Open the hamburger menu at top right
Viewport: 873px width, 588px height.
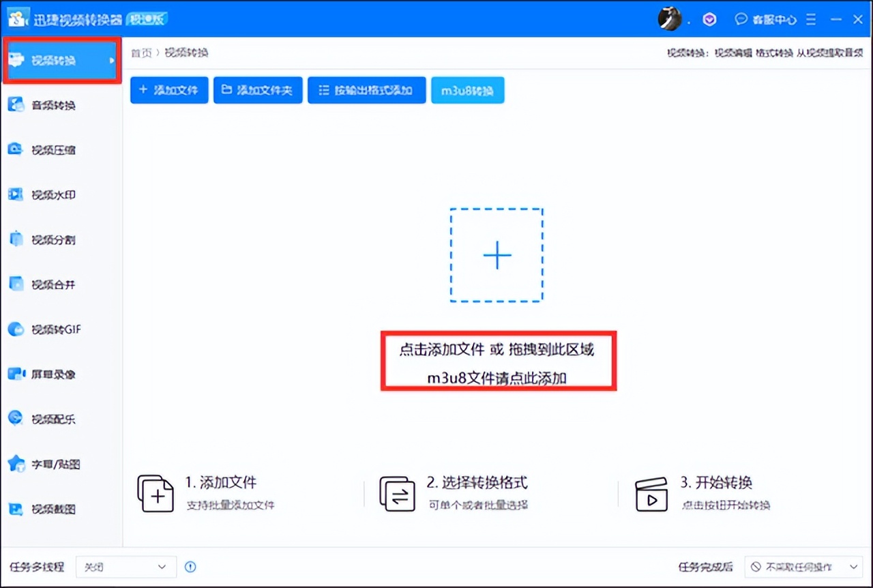[811, 19]
